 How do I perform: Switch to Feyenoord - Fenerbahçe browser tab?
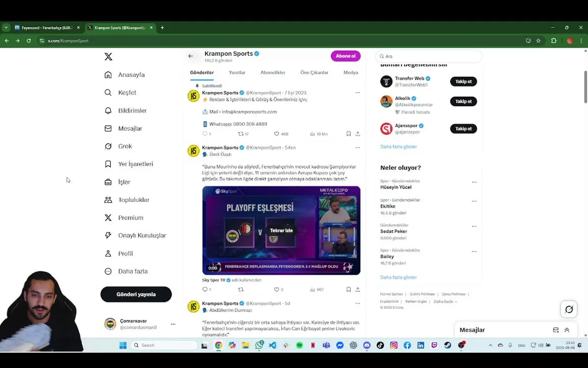point(47,28)
